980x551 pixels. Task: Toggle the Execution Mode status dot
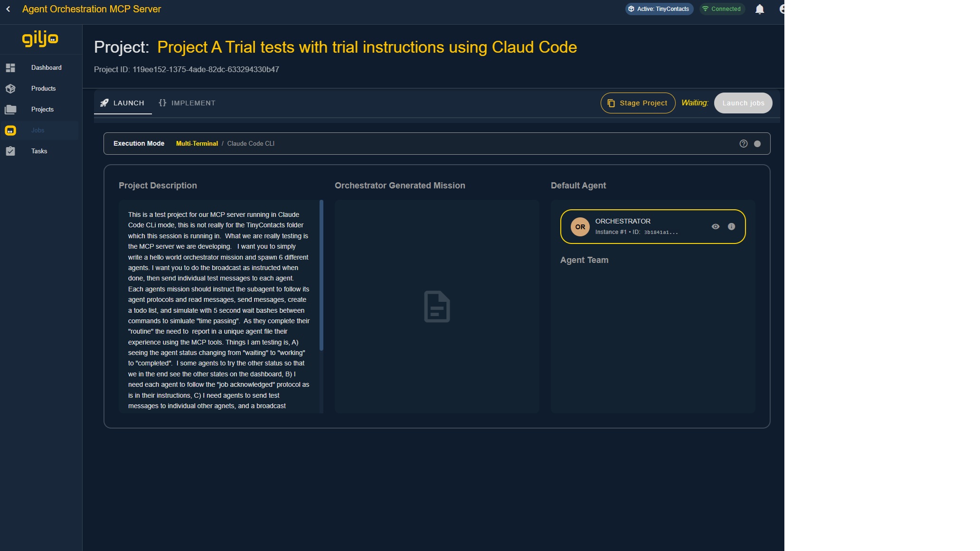point(757,144)
